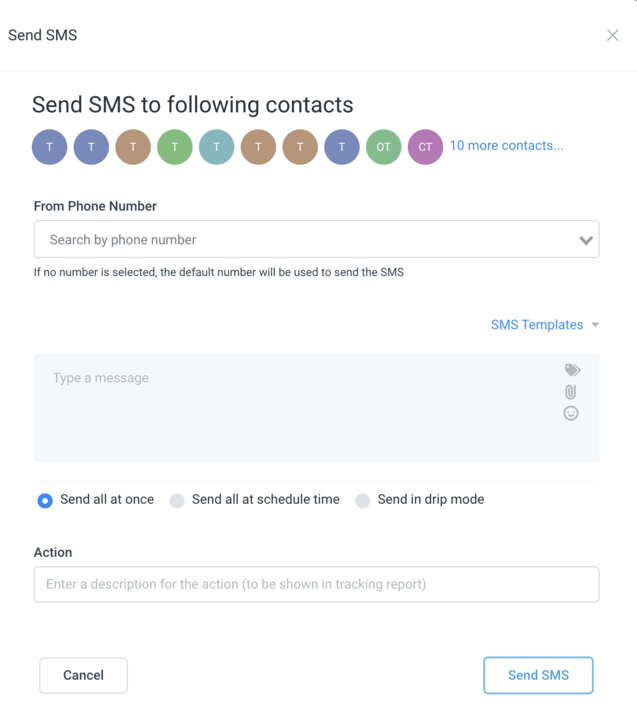The image size is (637, 720).
Task: Click the first T contact avatar
Action: point(49,147)
